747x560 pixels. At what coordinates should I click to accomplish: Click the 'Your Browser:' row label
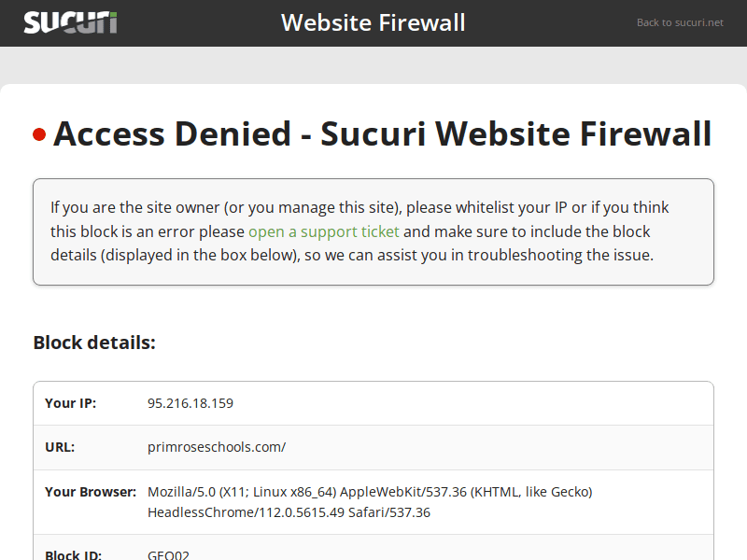click(91, 491)
